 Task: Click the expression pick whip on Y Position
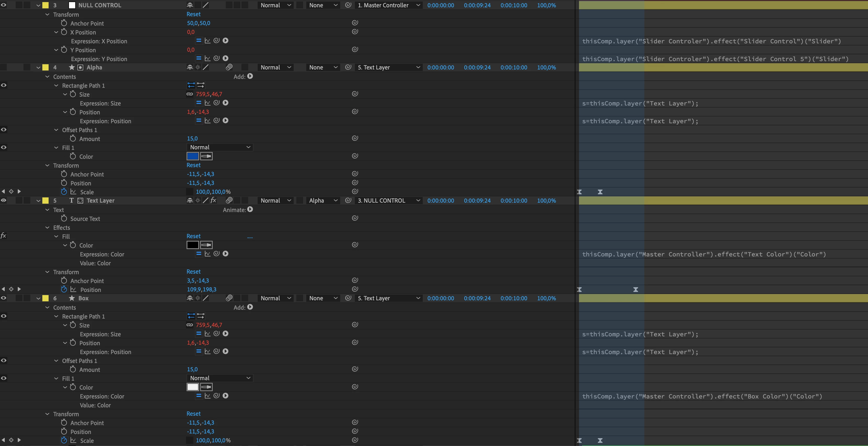(x=217, y=58)
